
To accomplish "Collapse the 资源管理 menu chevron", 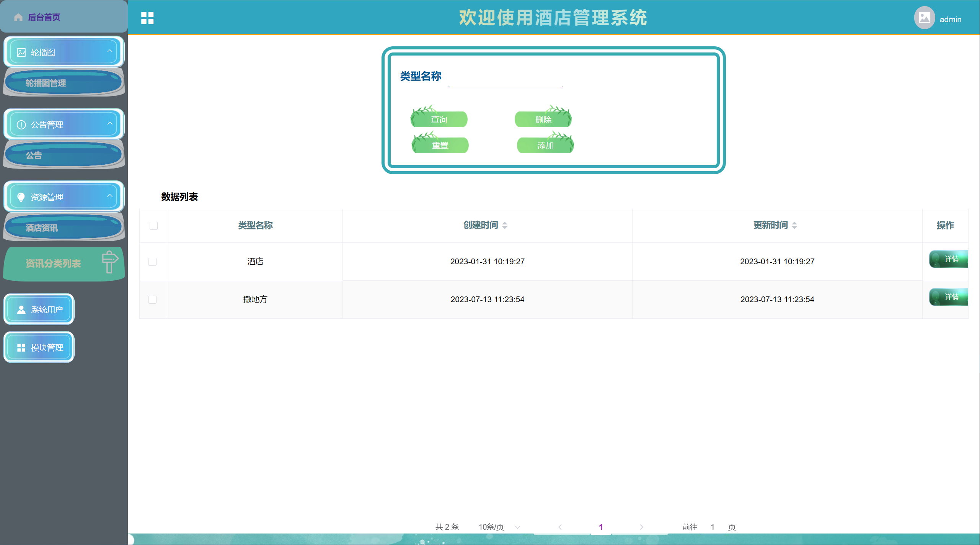I will tap(110, 196).
